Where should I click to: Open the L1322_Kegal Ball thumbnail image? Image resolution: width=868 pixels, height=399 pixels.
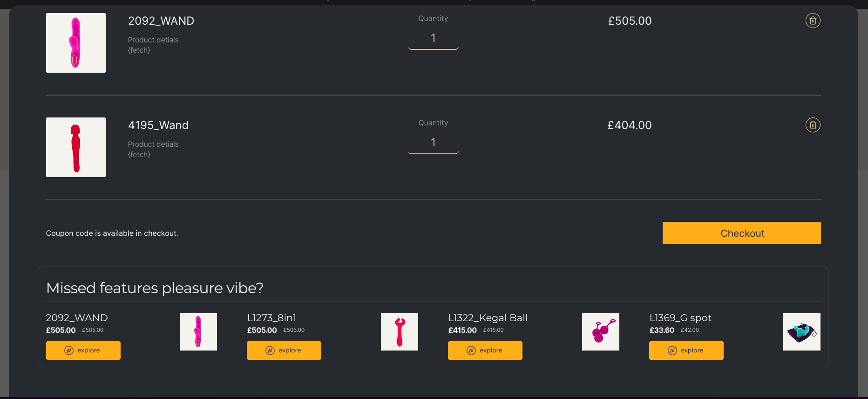[x=601, y=332]
